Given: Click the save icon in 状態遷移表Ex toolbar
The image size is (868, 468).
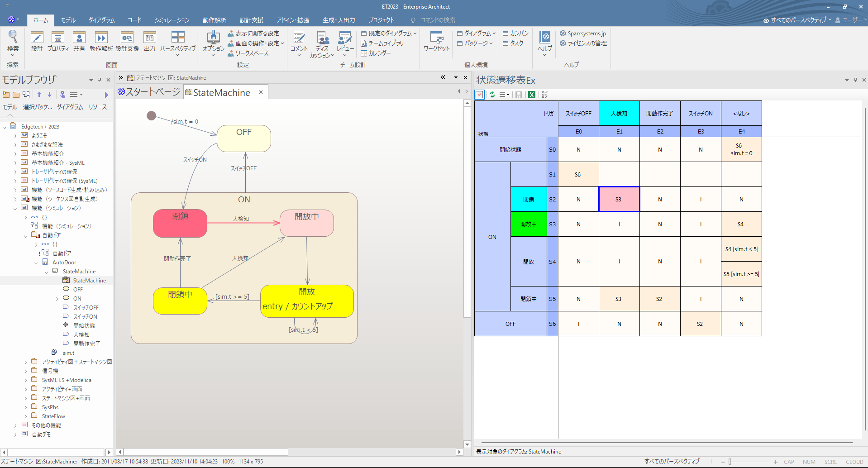Looking at the screenshot, I should tap(519, 95).
